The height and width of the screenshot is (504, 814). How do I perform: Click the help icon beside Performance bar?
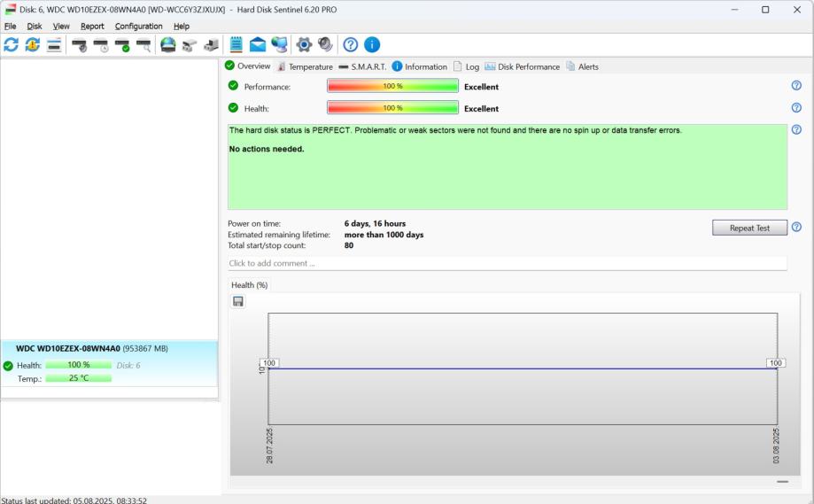click(x=796, y=86)
